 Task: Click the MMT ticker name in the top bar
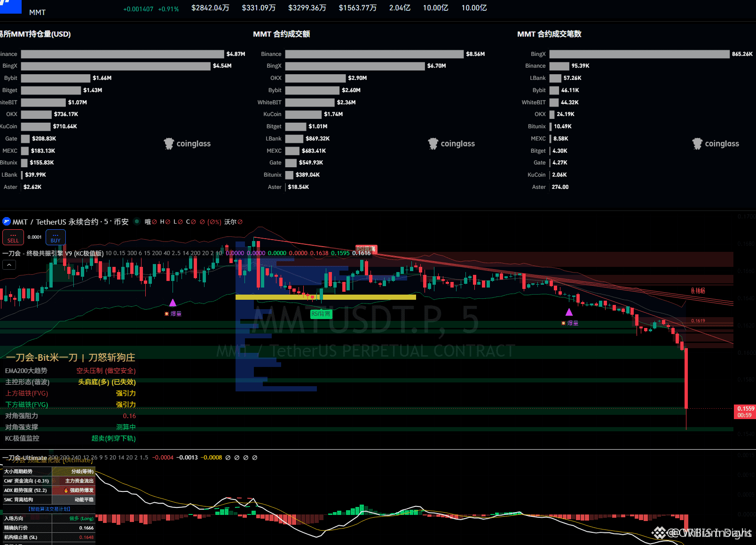coord(38,12)
